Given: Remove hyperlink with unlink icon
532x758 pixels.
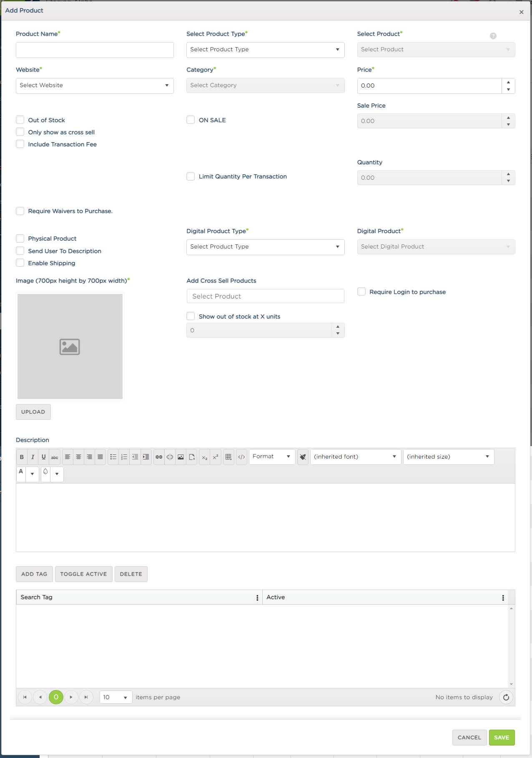Looking at the screenshot, I should point(170,457).
